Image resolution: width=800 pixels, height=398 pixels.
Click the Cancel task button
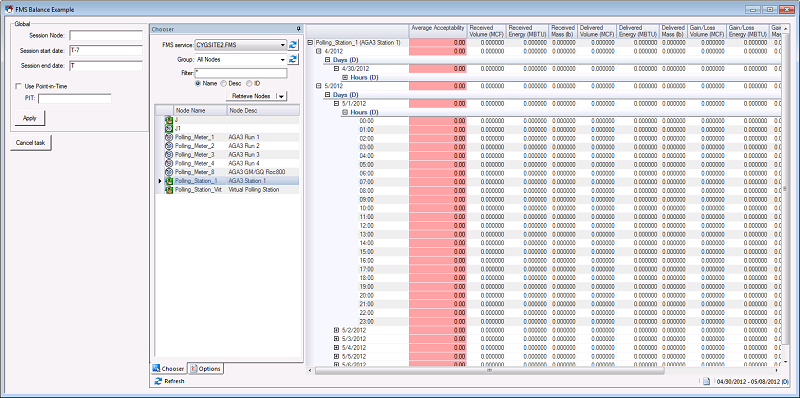tap(31, 143)
